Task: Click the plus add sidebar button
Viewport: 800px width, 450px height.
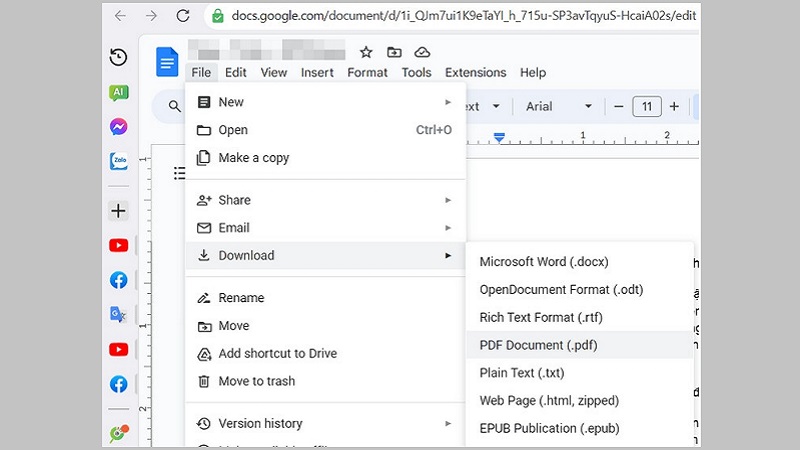Action: click(x=118, y=211)
